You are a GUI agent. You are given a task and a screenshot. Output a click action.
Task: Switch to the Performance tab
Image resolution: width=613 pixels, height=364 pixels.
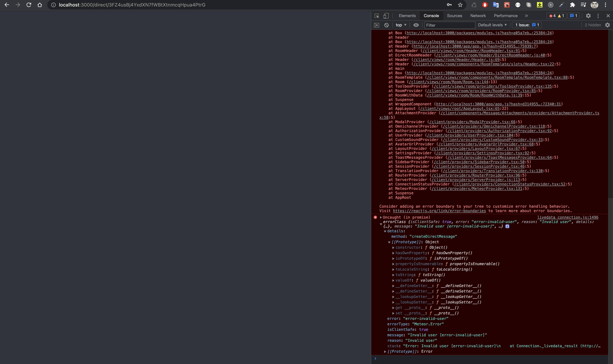pos(506,16)
